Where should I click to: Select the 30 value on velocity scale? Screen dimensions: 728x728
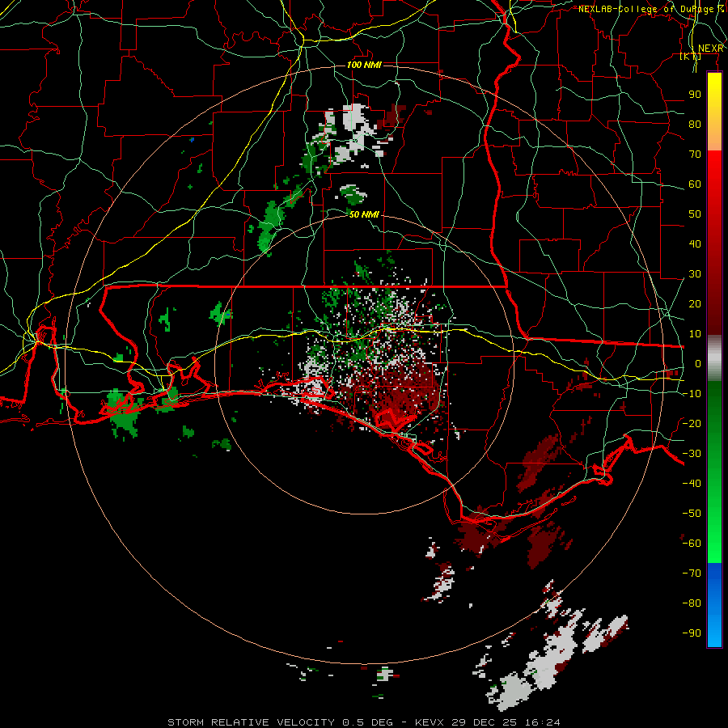[x=695, y=274]
